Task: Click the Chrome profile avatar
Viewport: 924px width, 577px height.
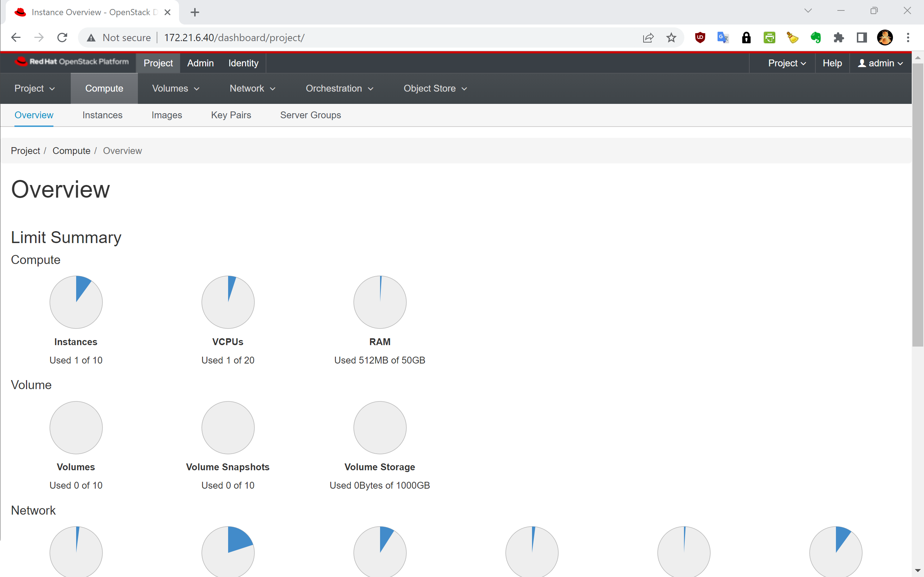Action: (x=885, y=38)
